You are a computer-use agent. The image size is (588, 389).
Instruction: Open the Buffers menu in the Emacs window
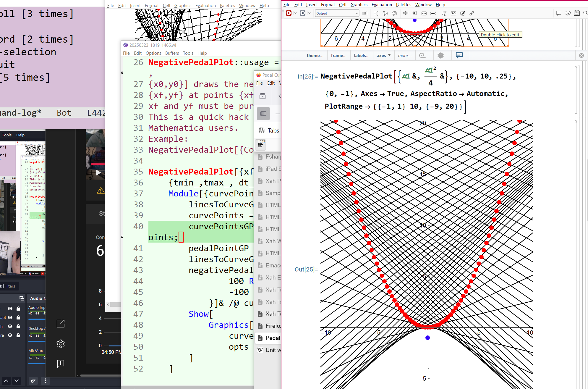[x=172, y=53]
